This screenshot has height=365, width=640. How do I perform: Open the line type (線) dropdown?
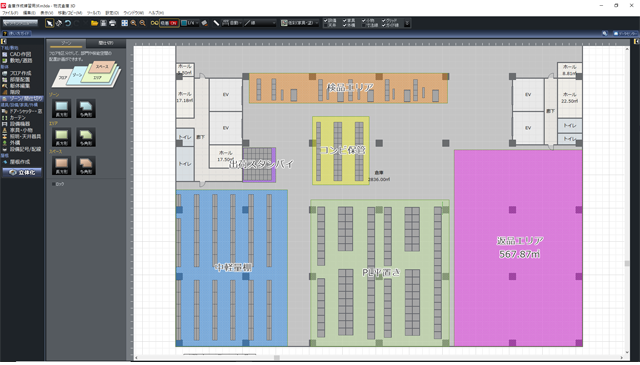click(260, 23)
